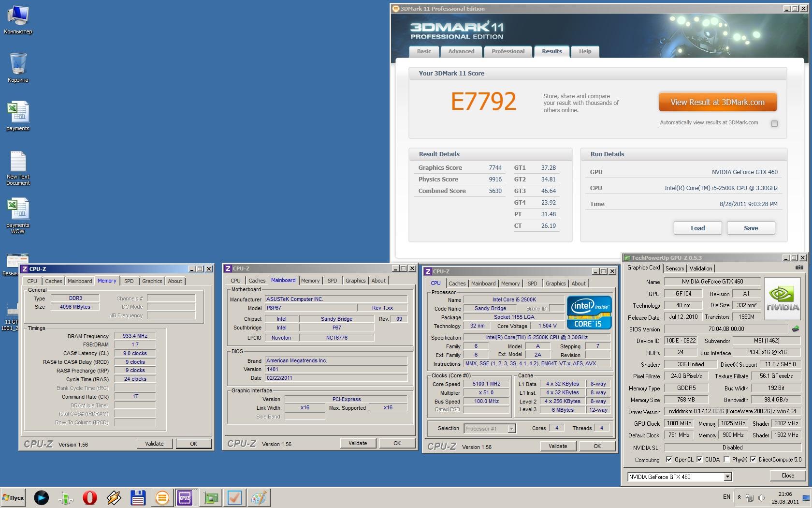Click the mainboard model P8P67 field
Screen dimensions: 812x508
[310, 308]
